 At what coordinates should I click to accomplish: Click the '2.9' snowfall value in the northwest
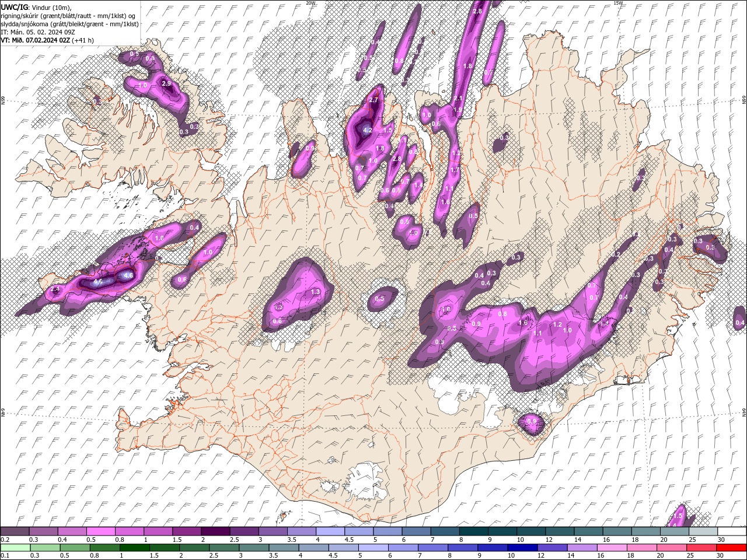pyautogui.click(x=166, y=84)
